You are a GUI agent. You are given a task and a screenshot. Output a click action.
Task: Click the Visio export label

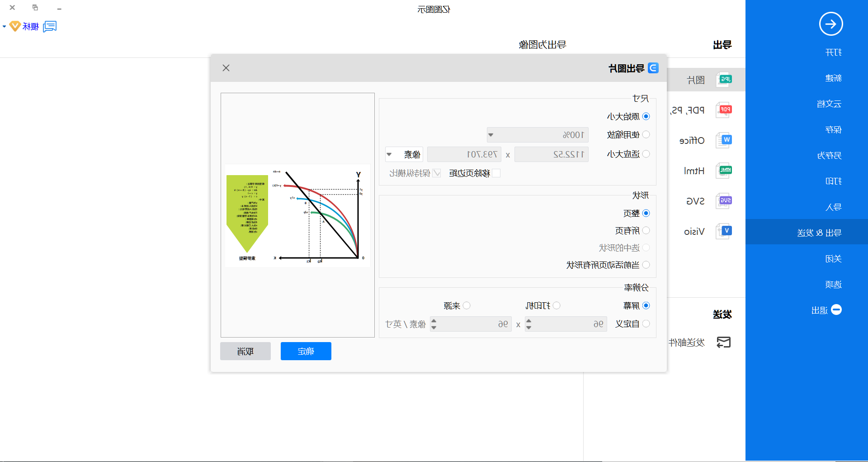[694, 232]
